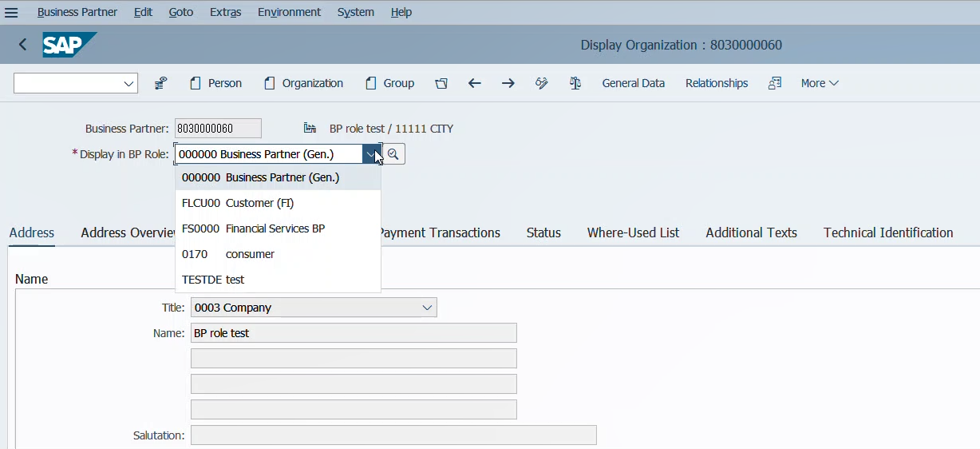Switch to the Address Overview tab
Image resolution: width=980 pixels, height=449 pixels.
click(x=128, y=232)
